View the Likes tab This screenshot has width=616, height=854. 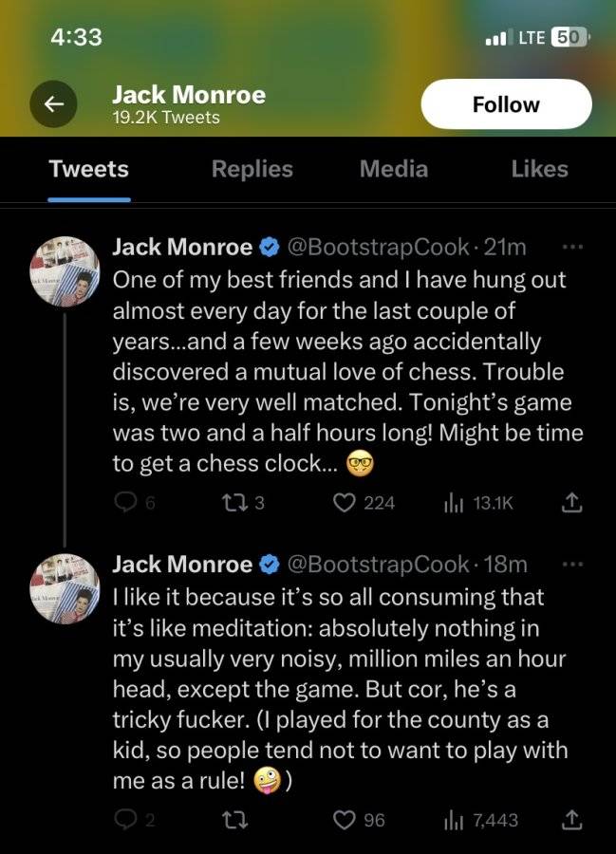539,169
